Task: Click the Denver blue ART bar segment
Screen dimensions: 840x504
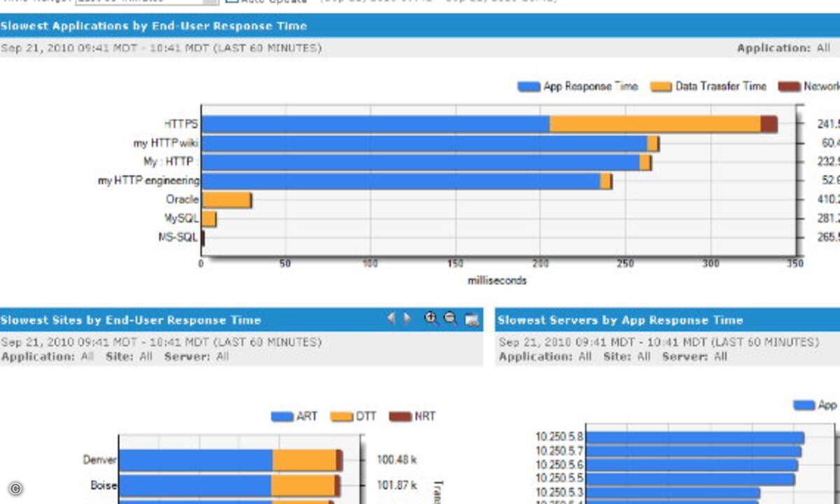Action: coord(195,460)
